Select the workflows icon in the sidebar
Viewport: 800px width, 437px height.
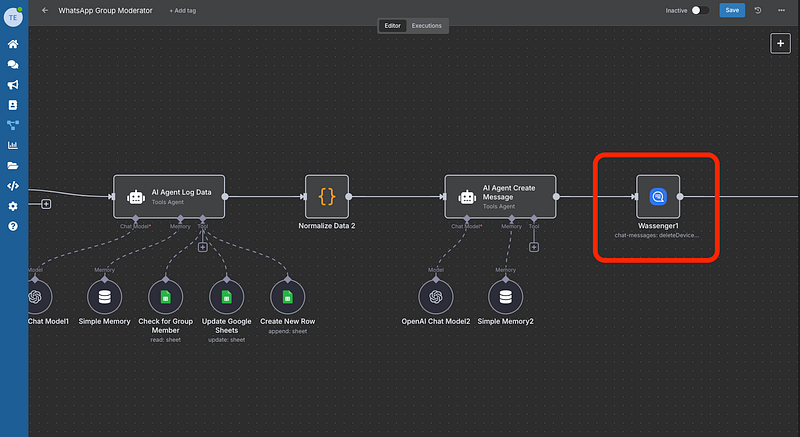coord(13,125)
